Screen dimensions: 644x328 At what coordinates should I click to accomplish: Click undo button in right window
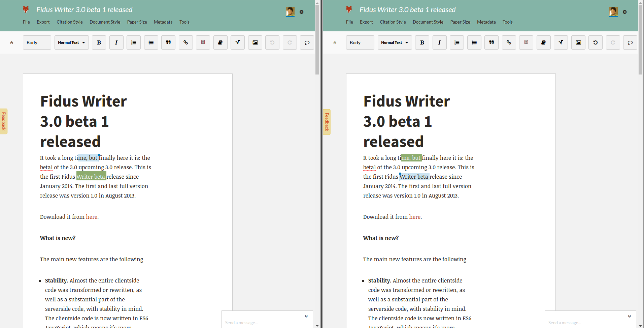[x=596, y=42]
